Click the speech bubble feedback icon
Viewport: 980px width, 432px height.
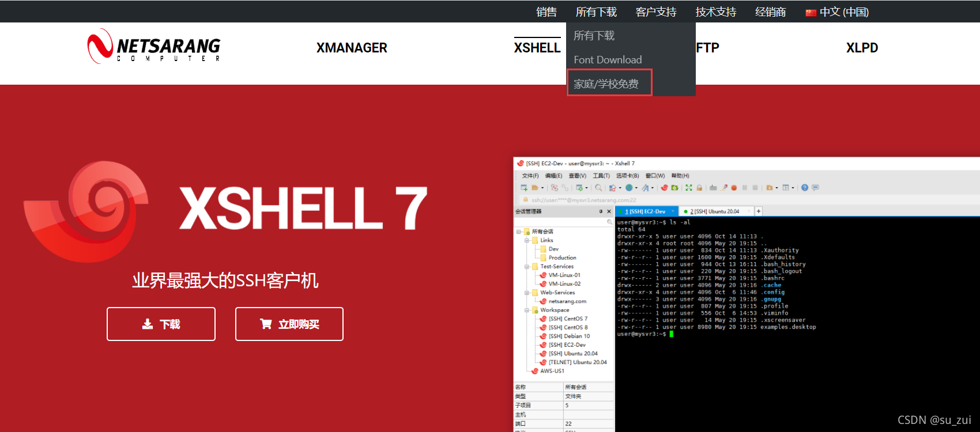815,188
